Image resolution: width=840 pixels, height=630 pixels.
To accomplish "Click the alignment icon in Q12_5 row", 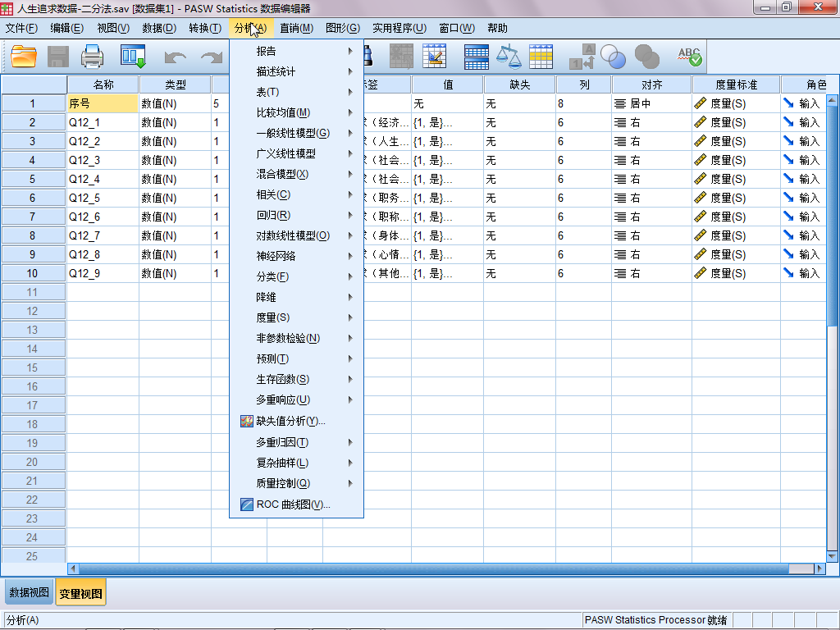I will (620, 199).
